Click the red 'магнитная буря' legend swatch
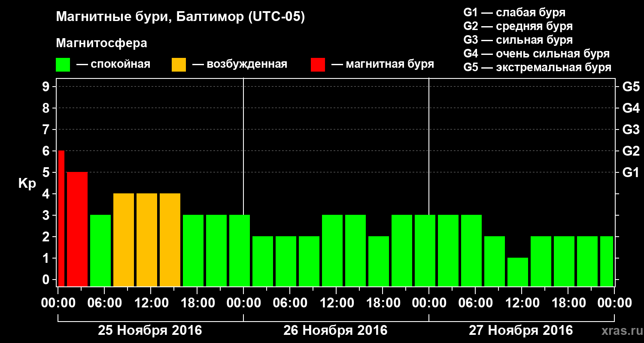644x343 pixels. click(x=318, y=65)
